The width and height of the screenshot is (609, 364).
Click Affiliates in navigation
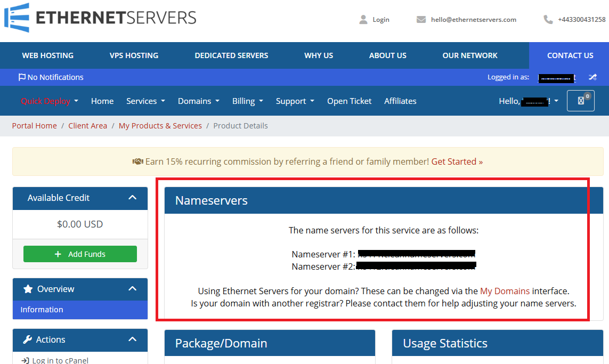400,101
